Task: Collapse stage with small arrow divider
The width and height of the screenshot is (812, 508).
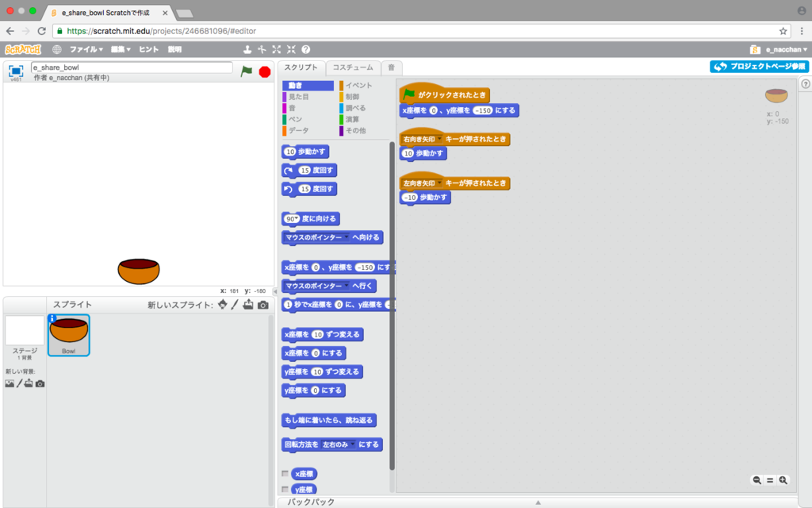Action: (275, 291)
